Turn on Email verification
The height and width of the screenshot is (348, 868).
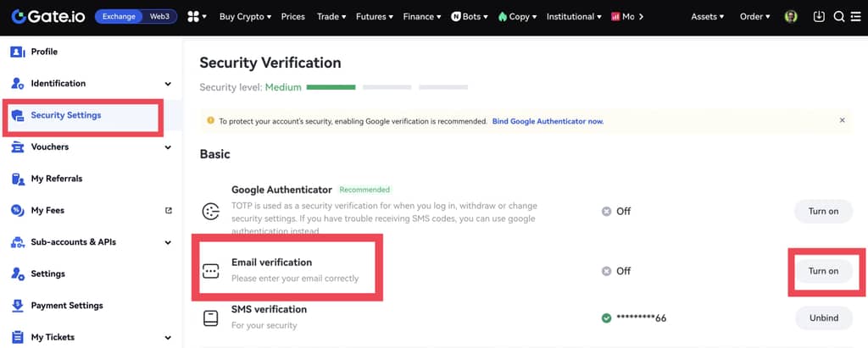click(x=822, y=271)
